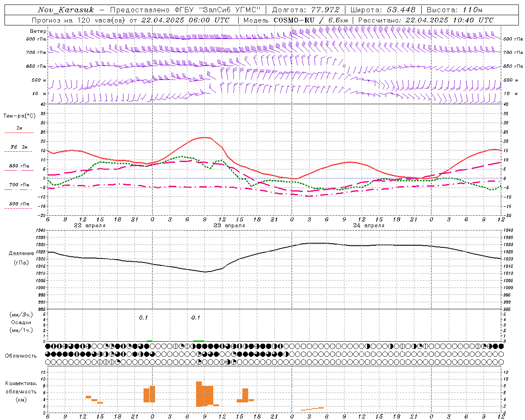Image resolution: width=525 pixels, height=420 pixels.
Task: Click the Ветер wind panel label
Action: click(38, 31)
